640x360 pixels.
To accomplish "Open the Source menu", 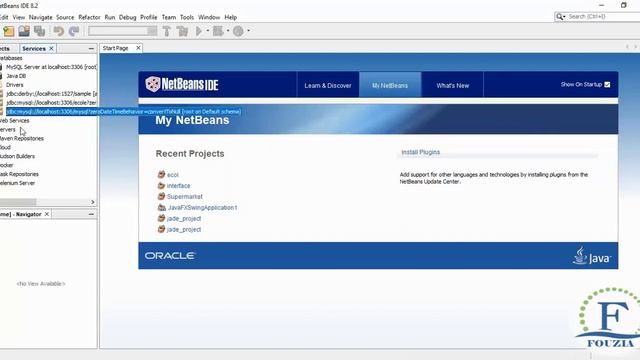I will 65,17.
